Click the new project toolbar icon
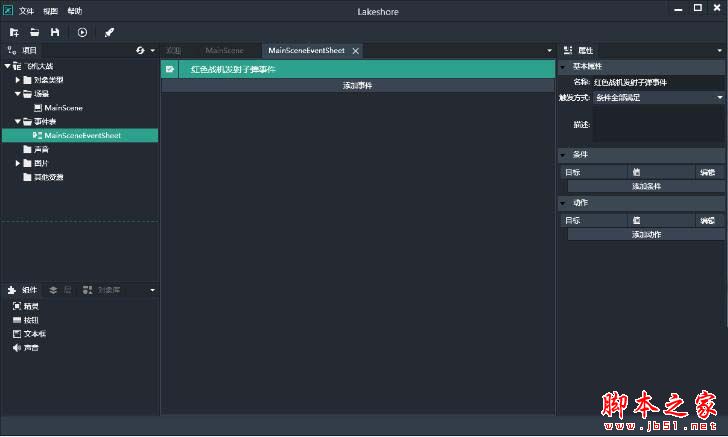 coord(14,33)
